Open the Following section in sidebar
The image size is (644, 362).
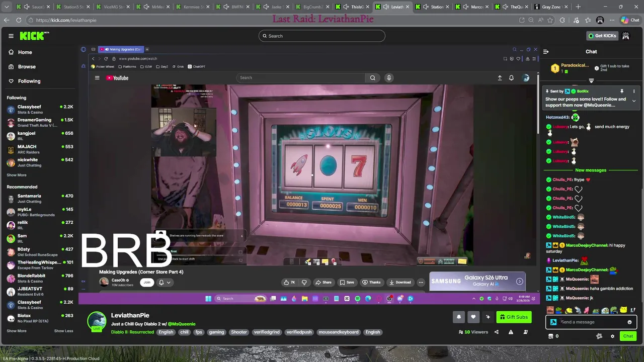(x=24, y=81)
